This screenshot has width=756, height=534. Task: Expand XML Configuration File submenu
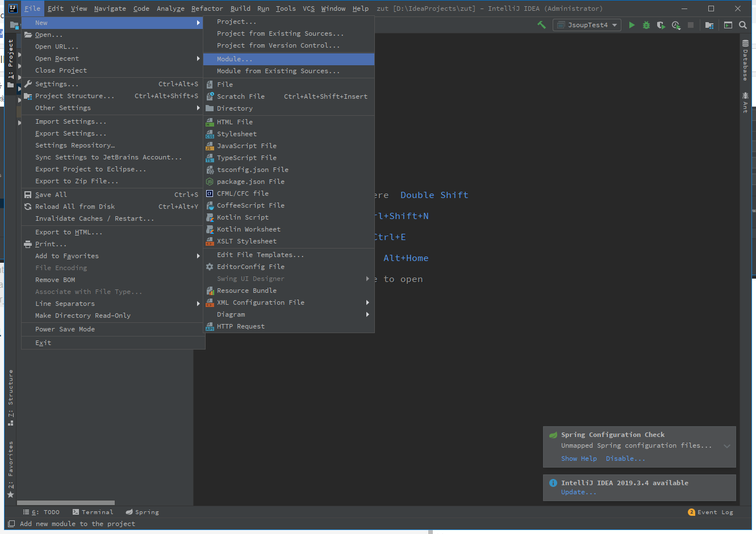pyautogui.click(x=289, y=302)
